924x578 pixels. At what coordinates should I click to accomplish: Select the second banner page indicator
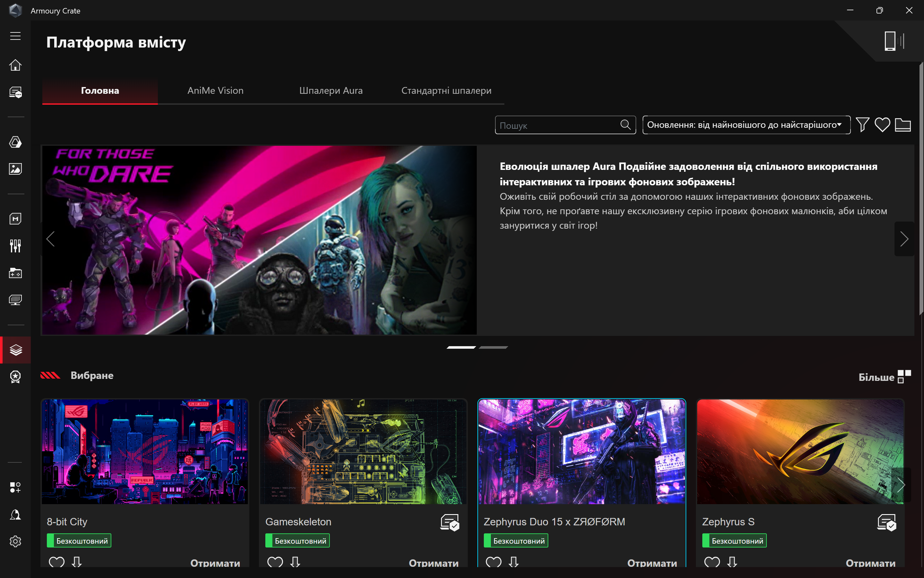pos(493,347)
